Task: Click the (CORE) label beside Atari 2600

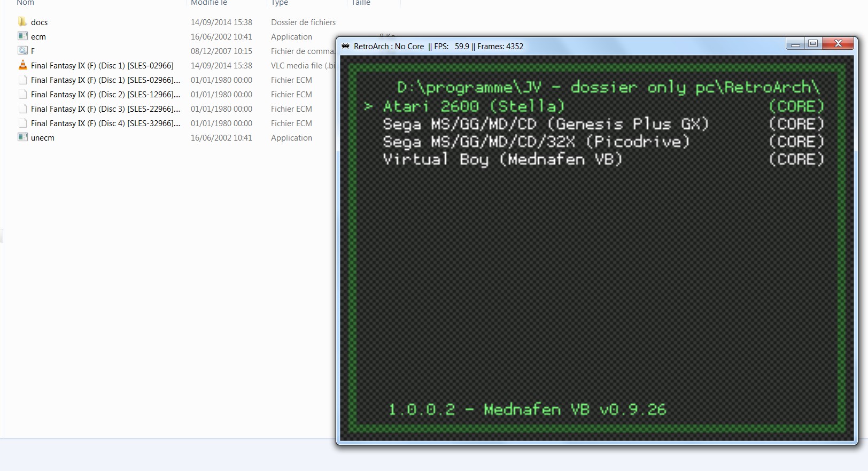Action: pyautogui.click(x=796, y=106)
